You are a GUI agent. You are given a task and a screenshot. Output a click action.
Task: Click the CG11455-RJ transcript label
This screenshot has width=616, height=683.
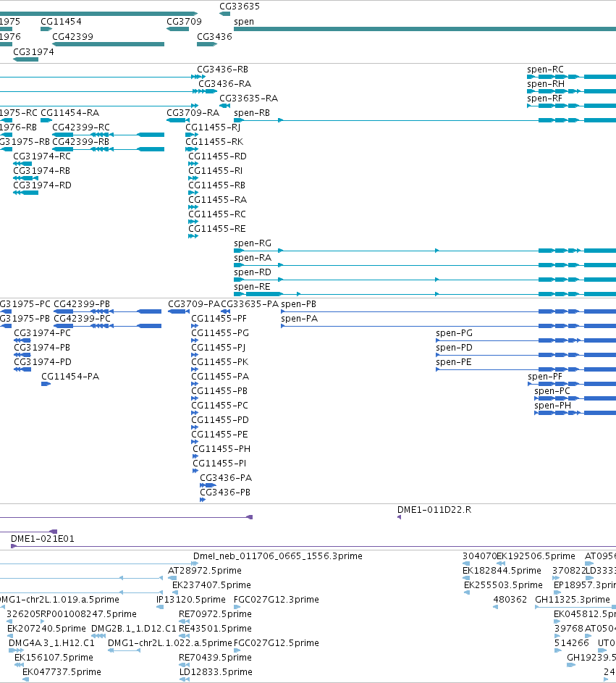click(213, 127)
